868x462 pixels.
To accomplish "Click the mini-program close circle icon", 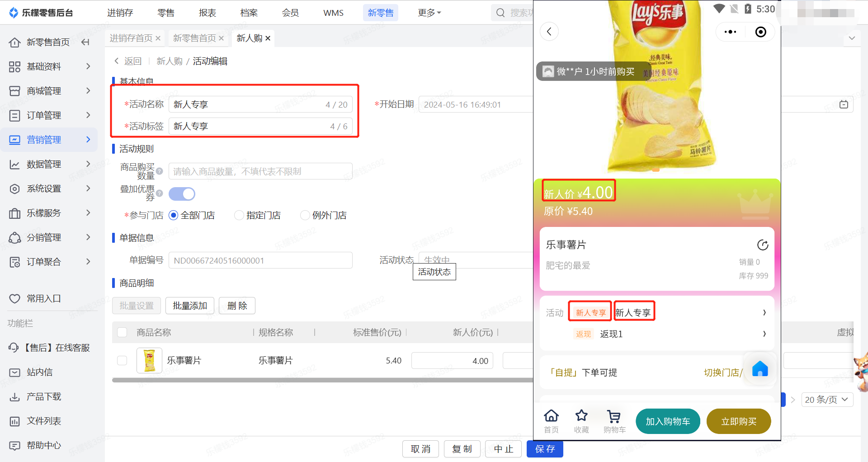I will [x=761, y=32].
